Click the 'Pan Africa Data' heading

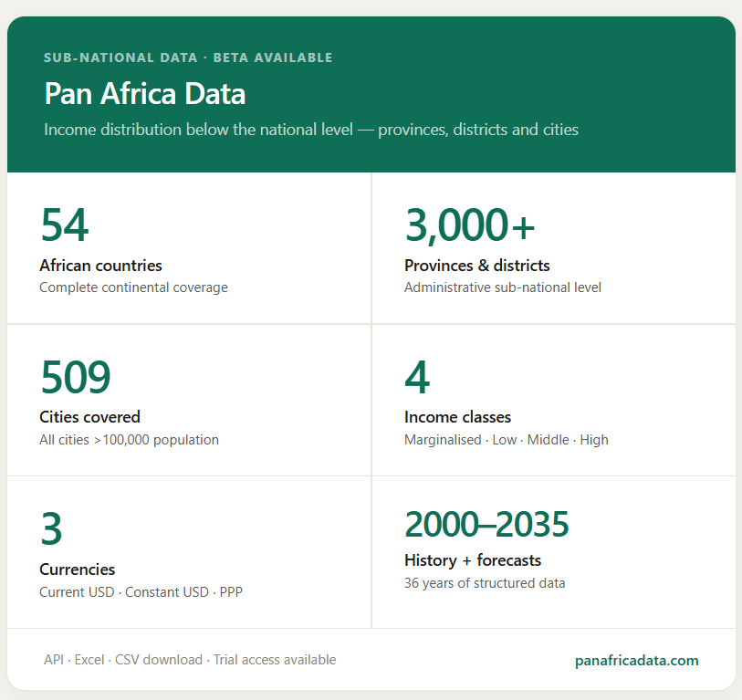coord(145,93)
